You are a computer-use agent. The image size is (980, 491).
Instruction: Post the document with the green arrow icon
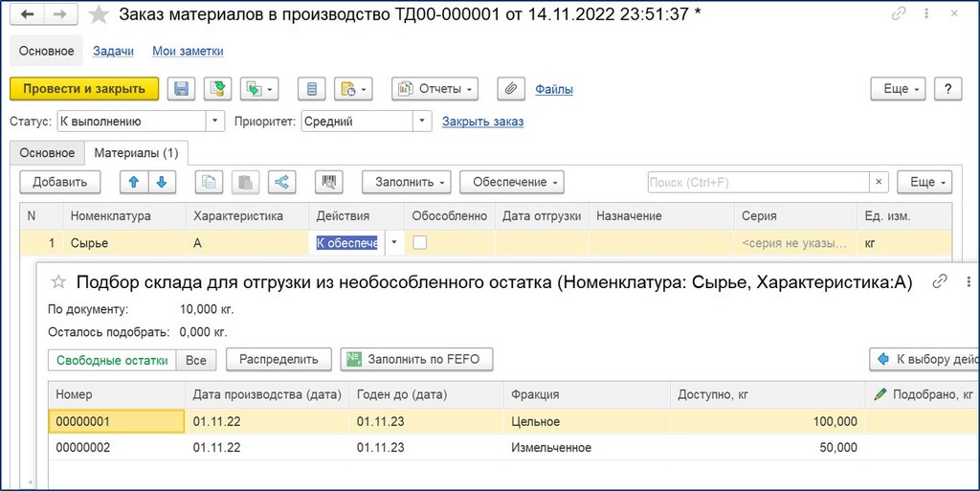(217, 89)
